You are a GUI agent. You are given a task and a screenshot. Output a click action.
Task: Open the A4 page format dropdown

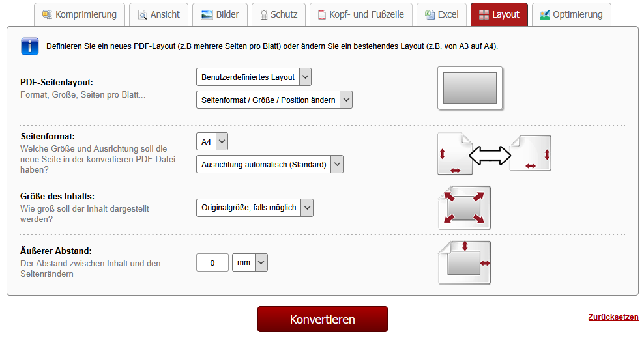(x=212, y=141)
